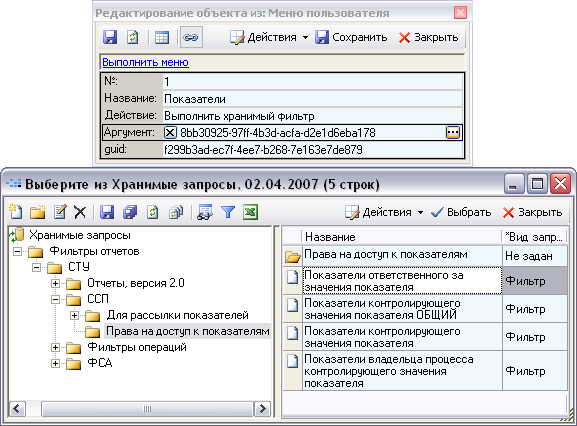Clear the Аргумент value with X box
The width and height of the screenshot is (577, 426).
pyautogui.click(x=170, y=132)
